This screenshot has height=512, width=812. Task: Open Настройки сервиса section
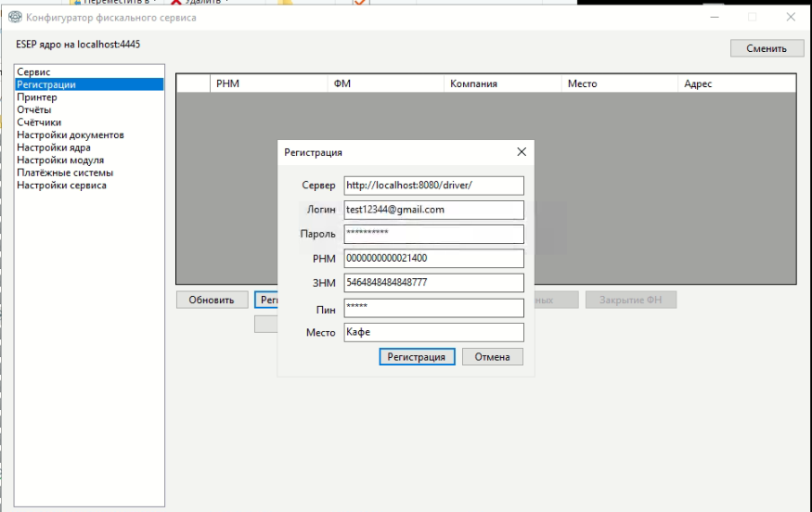pyautogui.click(x=89, y=185)
